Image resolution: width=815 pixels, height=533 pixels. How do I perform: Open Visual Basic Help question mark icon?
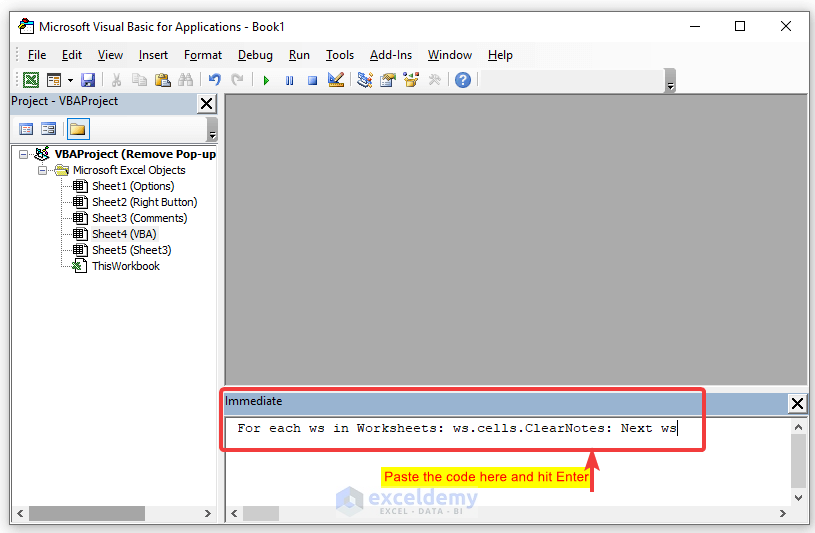(463, 80)
